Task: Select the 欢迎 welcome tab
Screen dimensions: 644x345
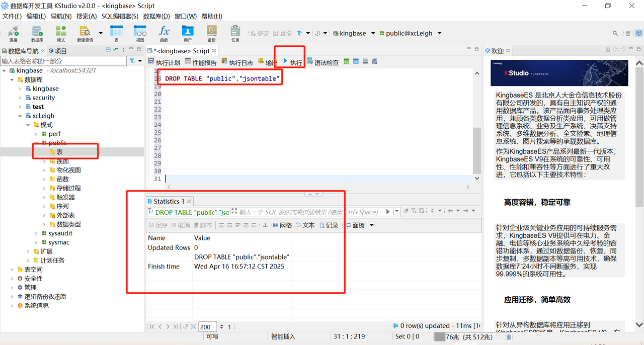Action: [x=498, y=51]
